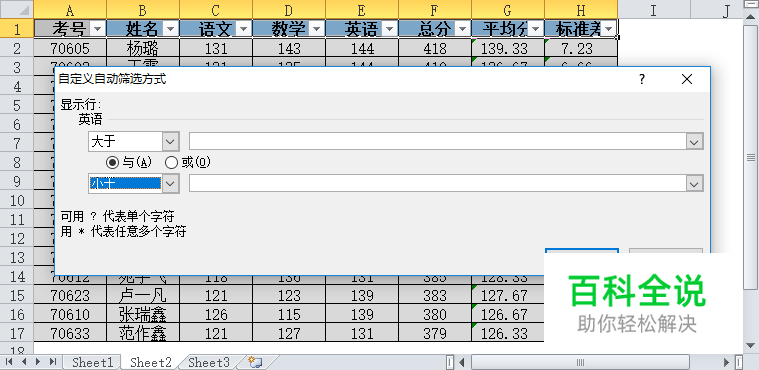
Task: Click cell containing 70623
Action: coord(70,295)
